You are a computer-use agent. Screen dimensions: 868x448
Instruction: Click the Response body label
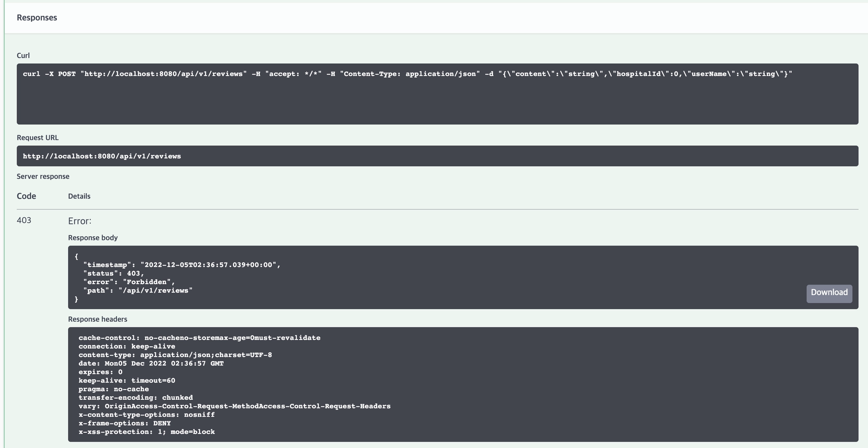[x=93, y=238]
